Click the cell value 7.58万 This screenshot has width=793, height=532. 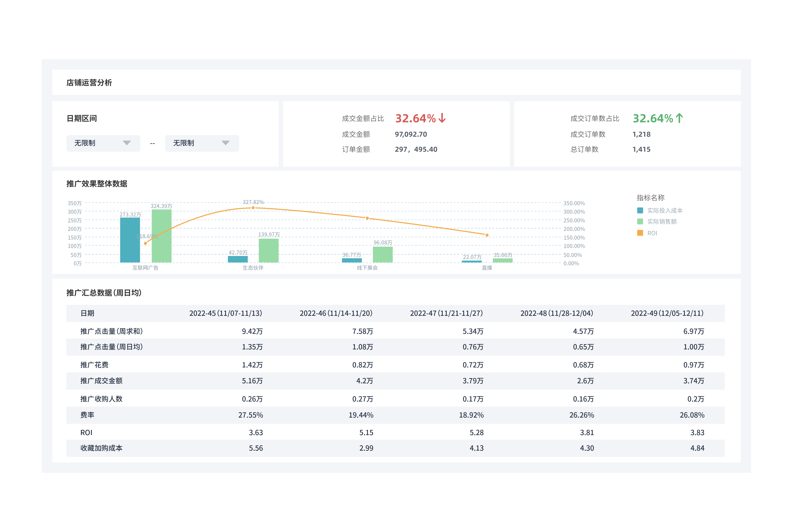tap(363, 331)
